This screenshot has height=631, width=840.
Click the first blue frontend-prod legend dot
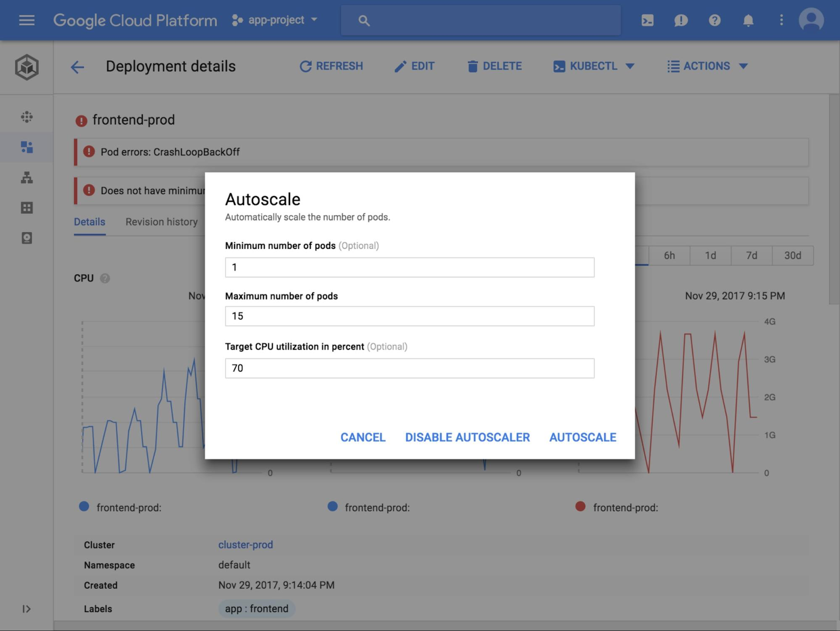84,506
